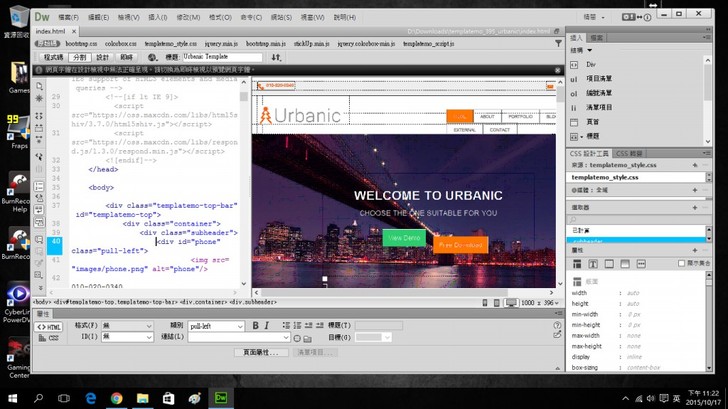This screenshot has width=728, height=409.
Task: Click the file management arrows icon in toolbar
Action: (x=277, y=58)
